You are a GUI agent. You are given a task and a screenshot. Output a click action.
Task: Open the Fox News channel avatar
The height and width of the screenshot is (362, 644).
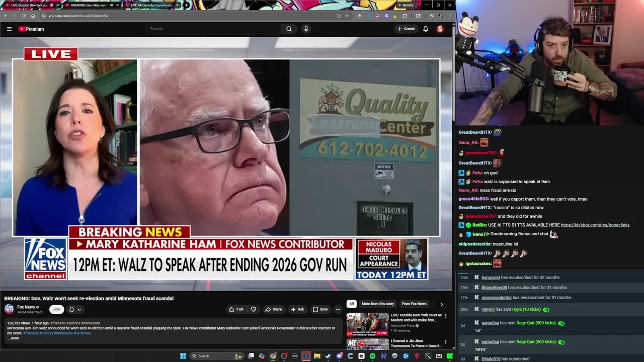9,309
